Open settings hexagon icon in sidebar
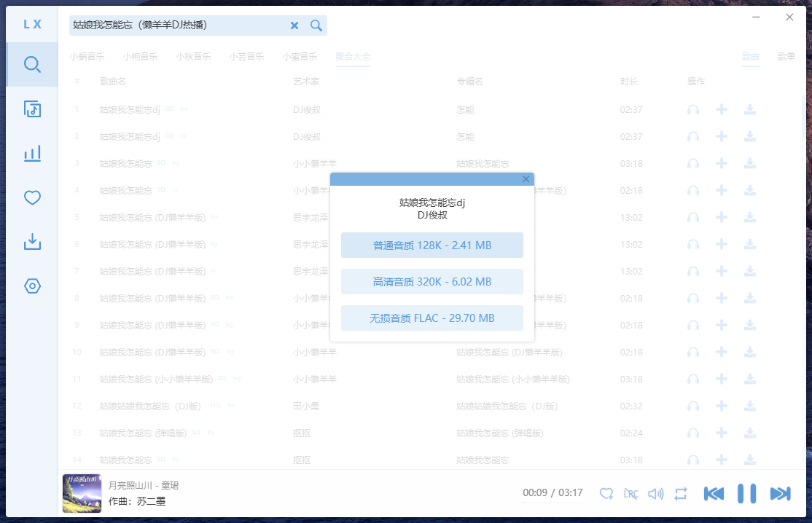This screenshot has height=523, width=812. click(32, 286)
